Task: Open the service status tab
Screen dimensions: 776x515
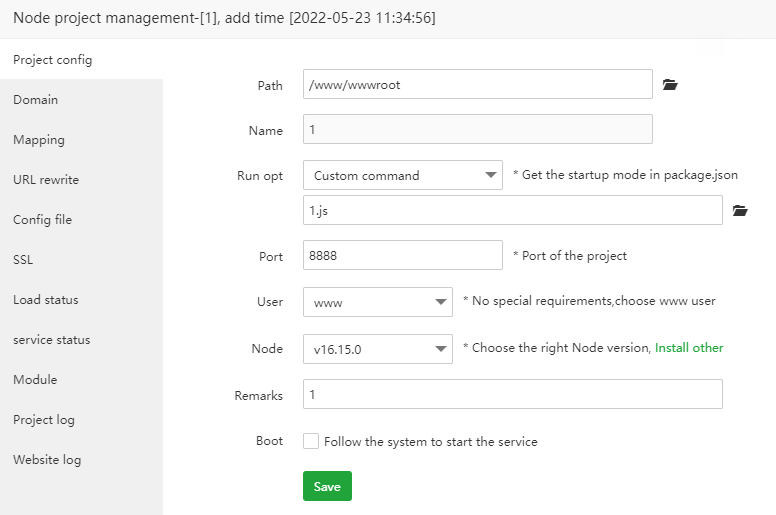Action: (51, 340)
